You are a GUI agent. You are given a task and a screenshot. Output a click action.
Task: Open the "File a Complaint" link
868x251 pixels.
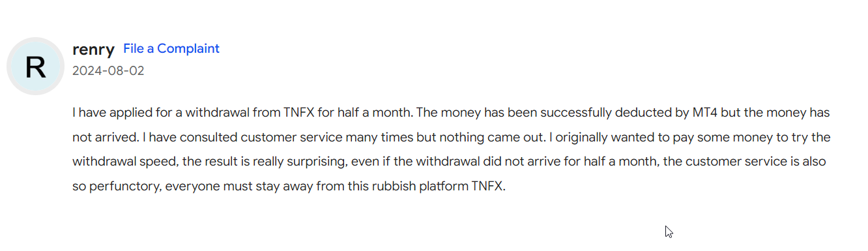[x=171, y=48]
